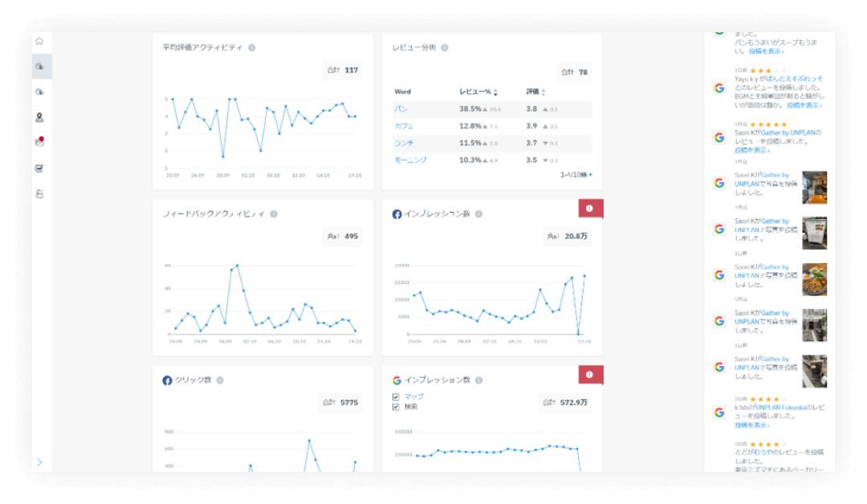This screenshot has width=867, height=504.
Task: Click info icon next to クリック数 title
Action: (x=220, y=380)
